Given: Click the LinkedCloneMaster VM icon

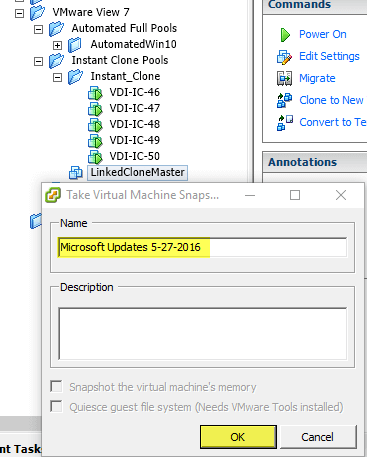Looking at the screenshot, I should point(76,173).
